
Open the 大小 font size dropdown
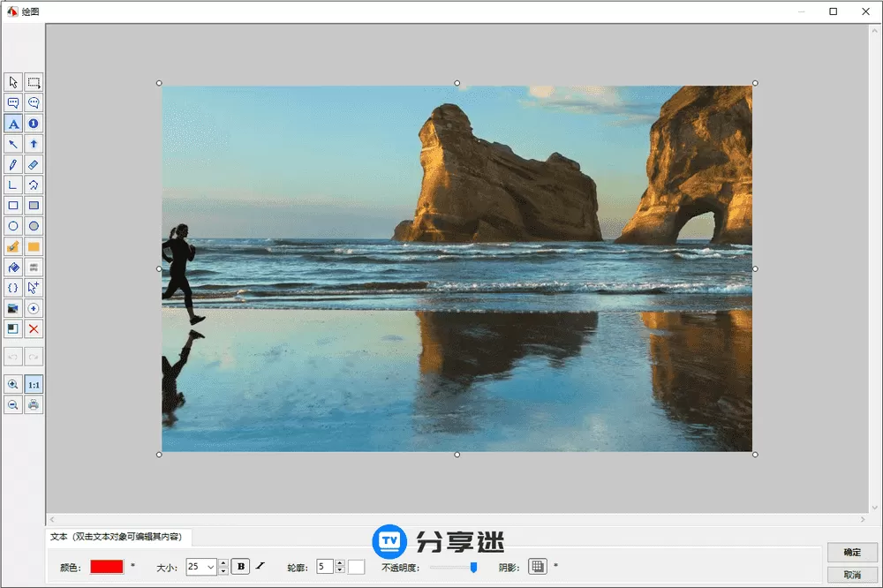210,566
